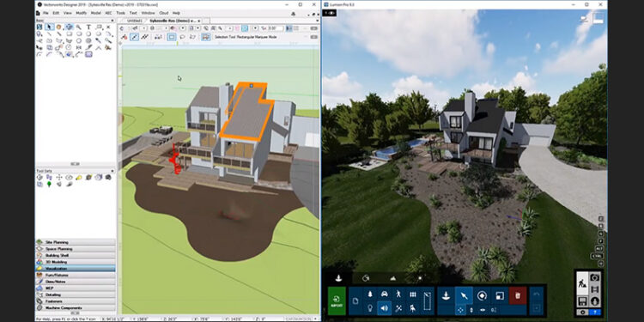Select Dims/Notes tool set
Screen dimensions: 644x322
click(76, 282)
